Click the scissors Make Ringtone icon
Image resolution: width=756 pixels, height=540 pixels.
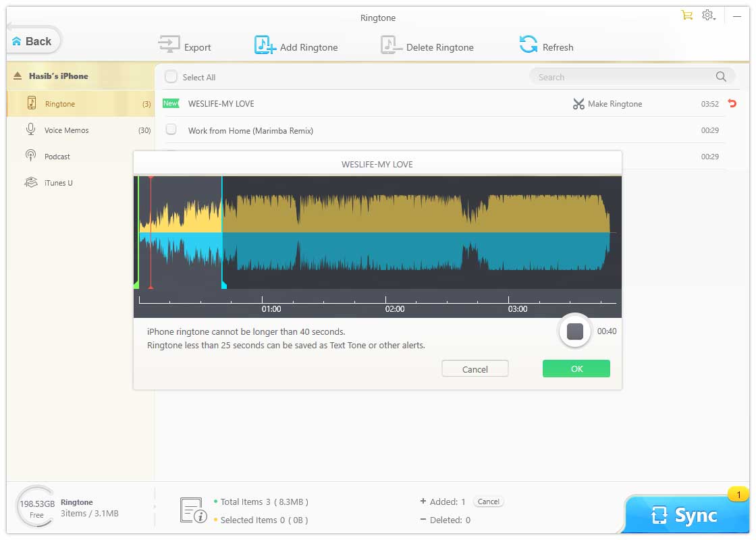(578, 104)
